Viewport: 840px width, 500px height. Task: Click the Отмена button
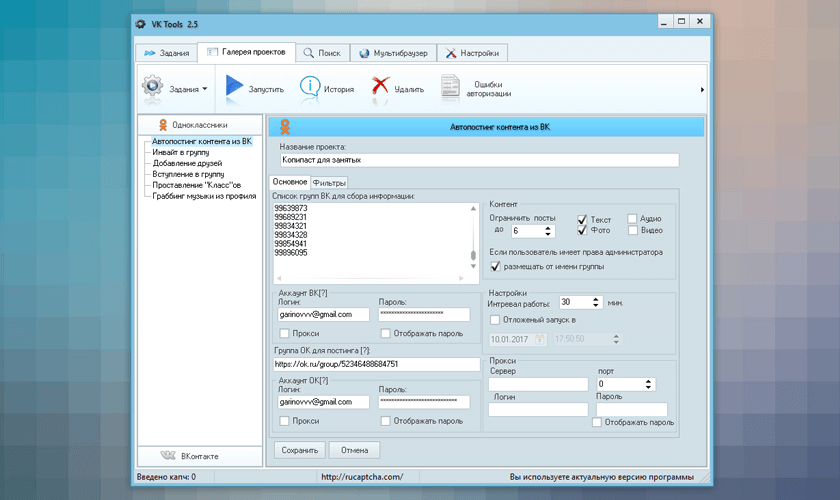[x=354, y=450]
